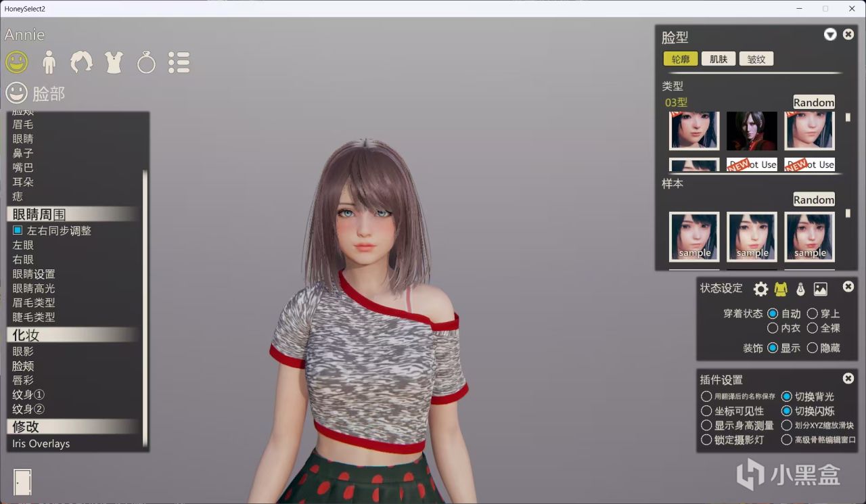This screenshot has width=866, height=504.
Task: Open Iris Overlays under 修改
Action: [x=41, y=444]
